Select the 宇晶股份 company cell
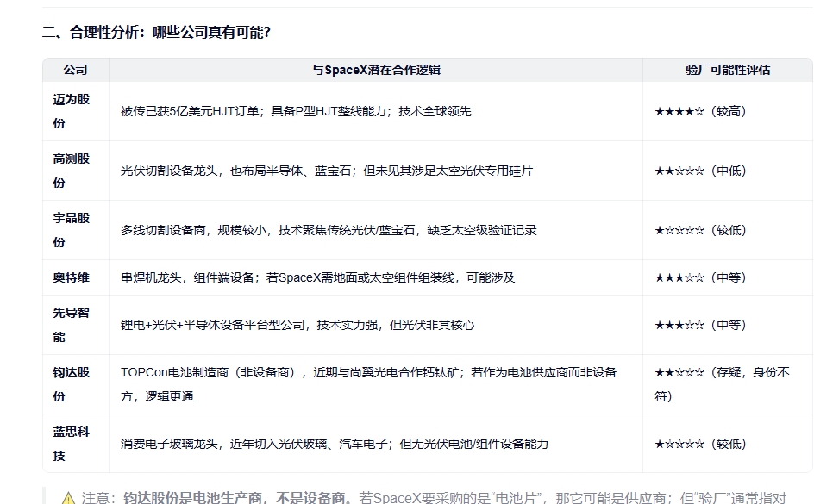This screenshot has width=814, height=504. (x=76, y=230)
